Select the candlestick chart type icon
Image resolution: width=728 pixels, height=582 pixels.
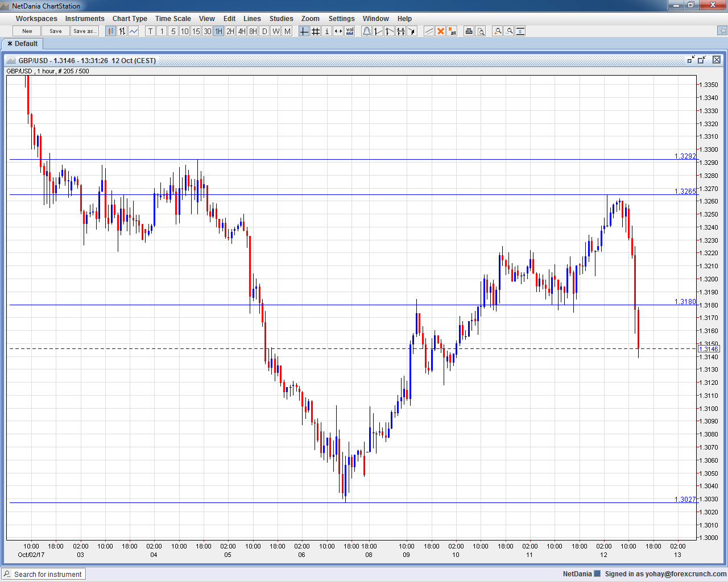tap(111, 31)
